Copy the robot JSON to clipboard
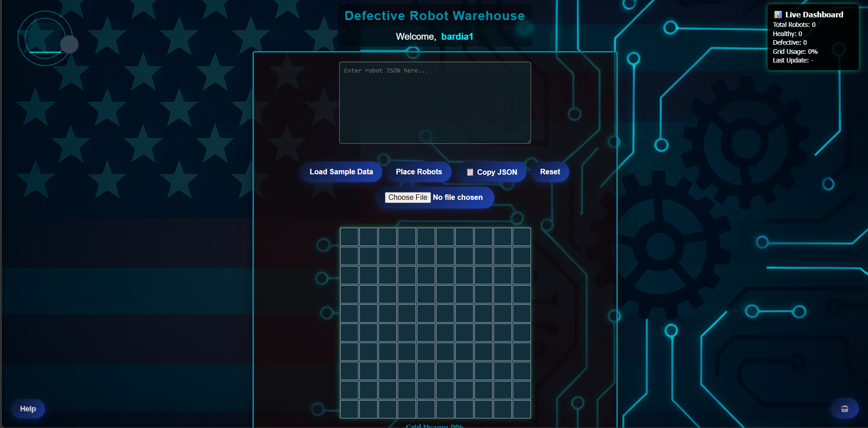This screenshot has height=428, width=868. click(492, 172)
